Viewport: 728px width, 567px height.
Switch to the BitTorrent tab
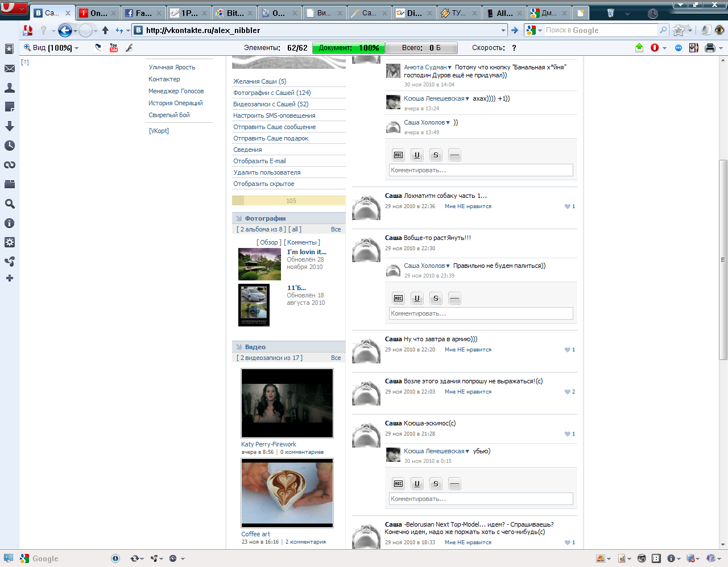click(234, 13)
